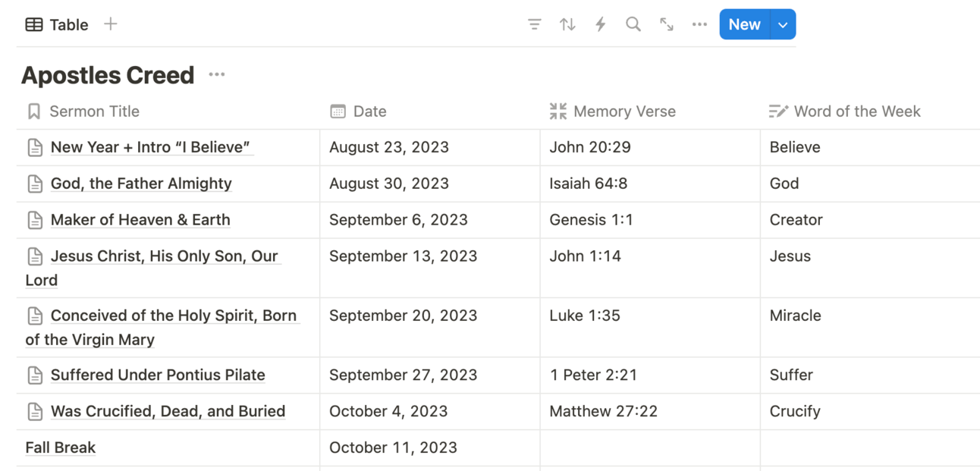
Task: Open the view options three-dots menu
Action: coord(699,24)
